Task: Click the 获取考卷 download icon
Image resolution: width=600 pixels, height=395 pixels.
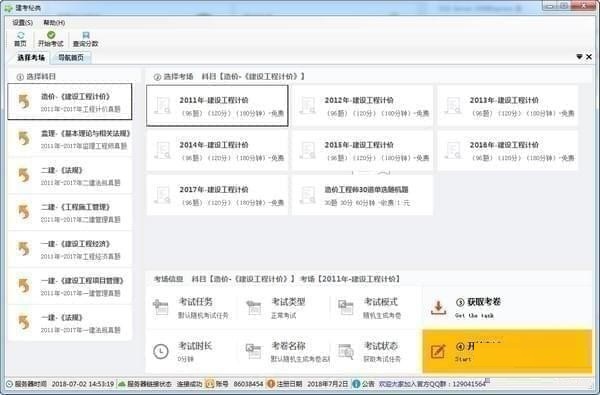Action: pyautogui.click(x=439, y=307)
